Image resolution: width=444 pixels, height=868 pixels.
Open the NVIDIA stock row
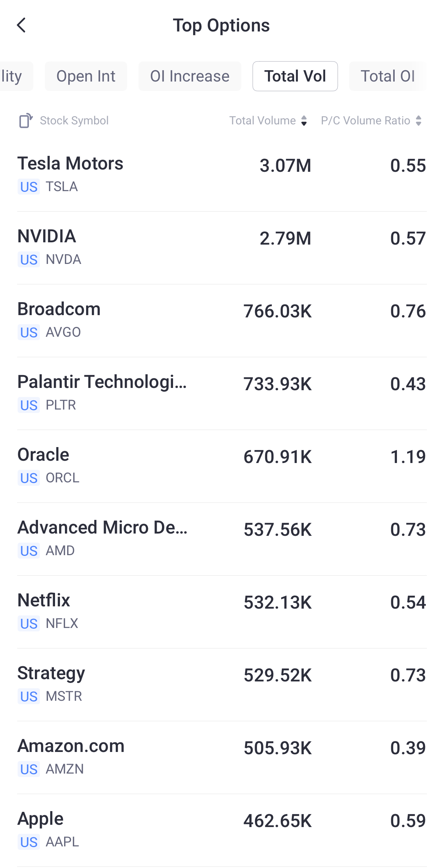(222, 247)
